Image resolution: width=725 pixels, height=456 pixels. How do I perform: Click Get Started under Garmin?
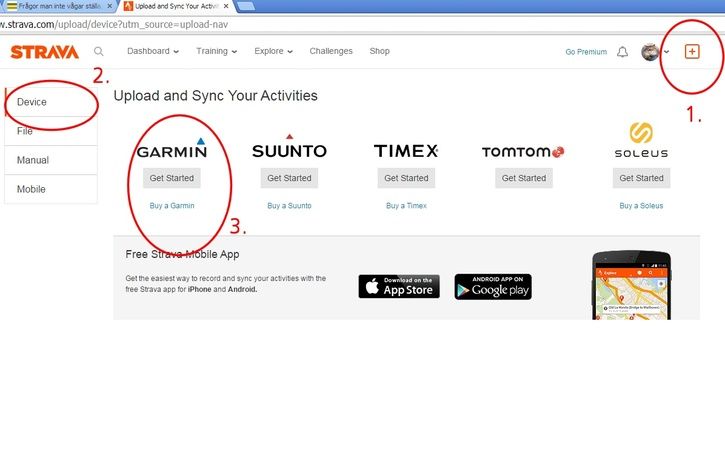click(x=172, y=178)
